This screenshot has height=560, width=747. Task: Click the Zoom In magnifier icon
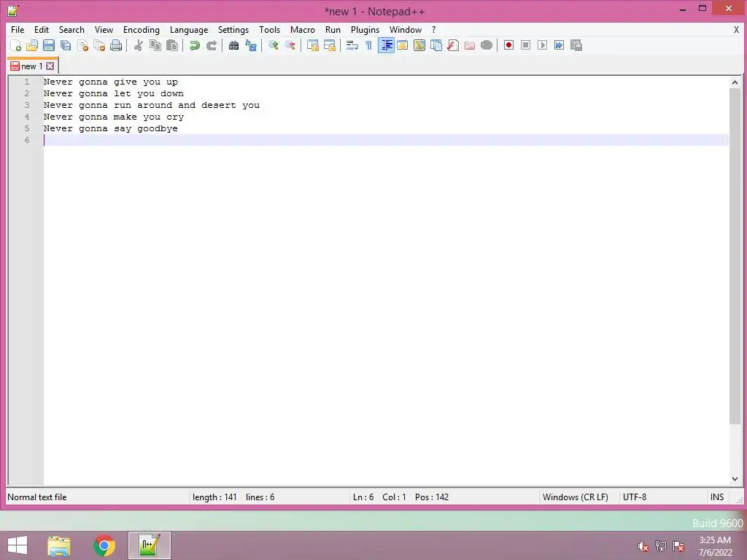[273, 45]
